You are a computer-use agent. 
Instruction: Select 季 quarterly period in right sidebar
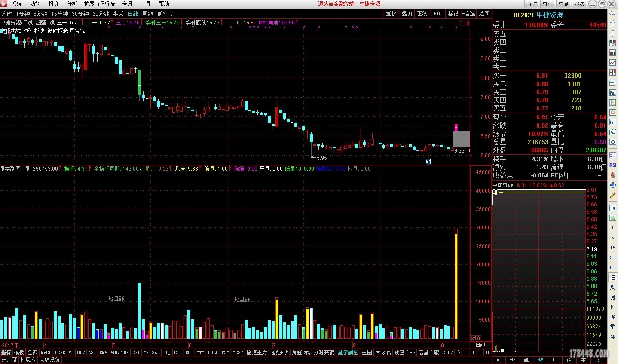[613, 327]
